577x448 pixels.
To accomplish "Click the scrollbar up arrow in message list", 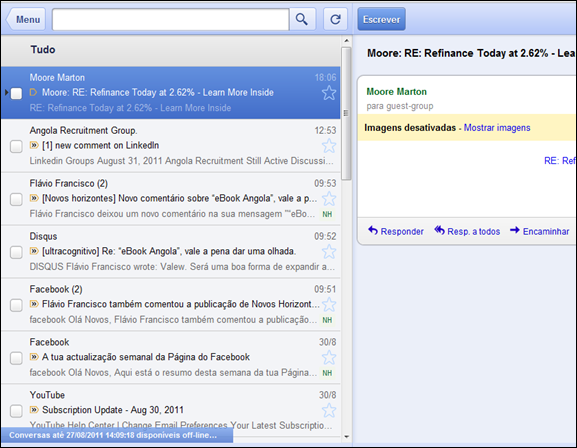I will click(x=346, y=40).
